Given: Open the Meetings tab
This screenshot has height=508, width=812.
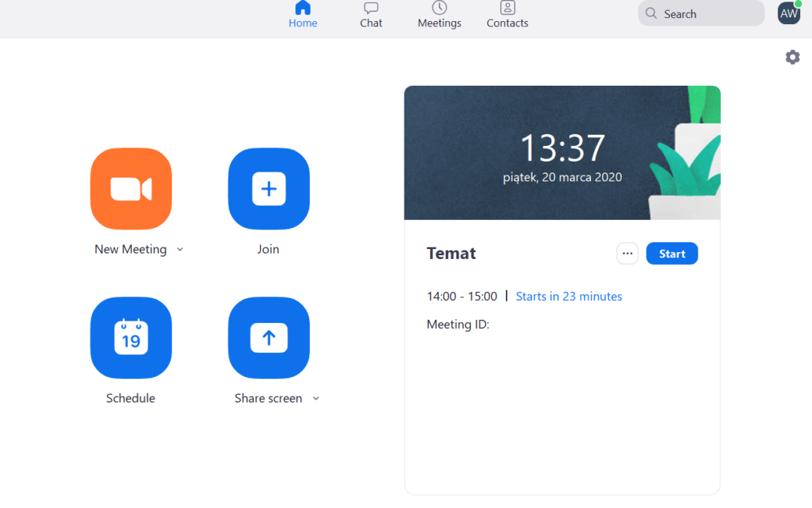Looking at the screenshot, I should click(439, 14).
